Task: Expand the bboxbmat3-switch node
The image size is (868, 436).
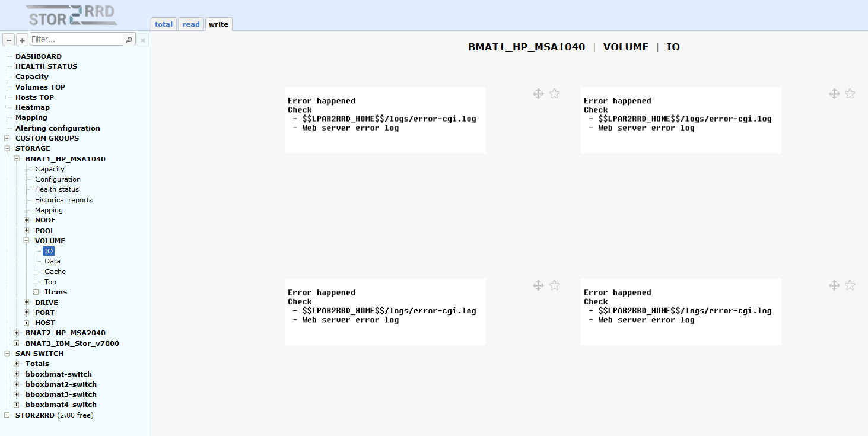Action: click(x=17, y=394)
